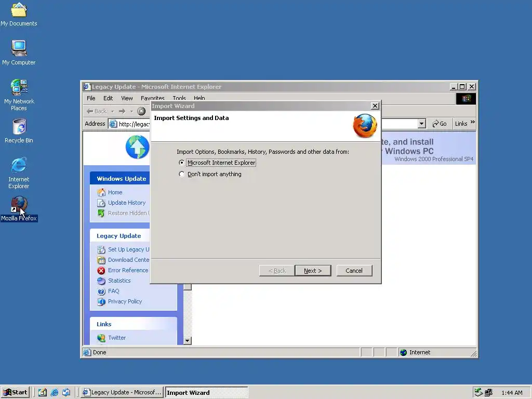This screenshot has width=532, height=399.
Task: Click the system clock showing 1:44 AM
Action: (x=512, y=393)
